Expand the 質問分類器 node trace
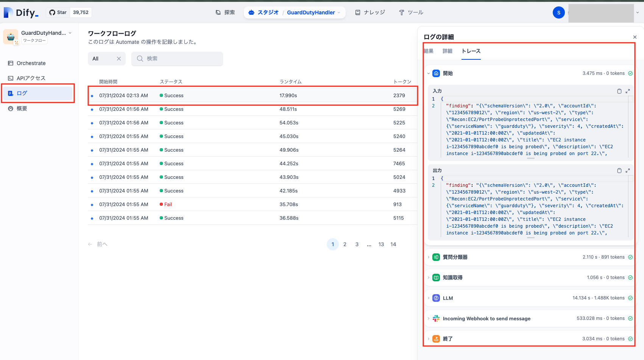Image resolution: width=644 pixels, height=360 pixels. pos(429,257)
